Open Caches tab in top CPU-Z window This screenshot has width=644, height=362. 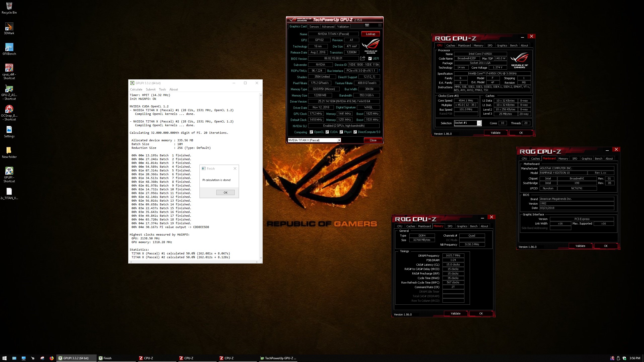tap(451, 46)
